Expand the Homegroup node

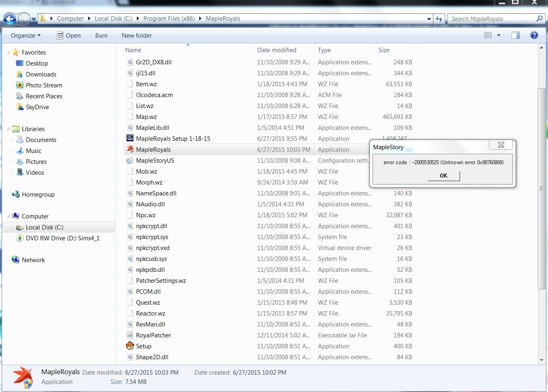point(8,195)
